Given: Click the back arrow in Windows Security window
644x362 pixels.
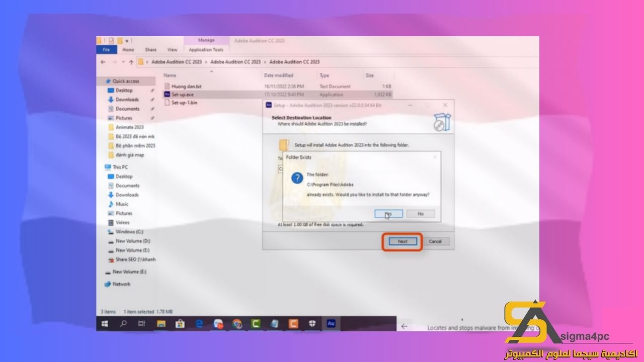Looking at the screenshot, I should (404, 326).
